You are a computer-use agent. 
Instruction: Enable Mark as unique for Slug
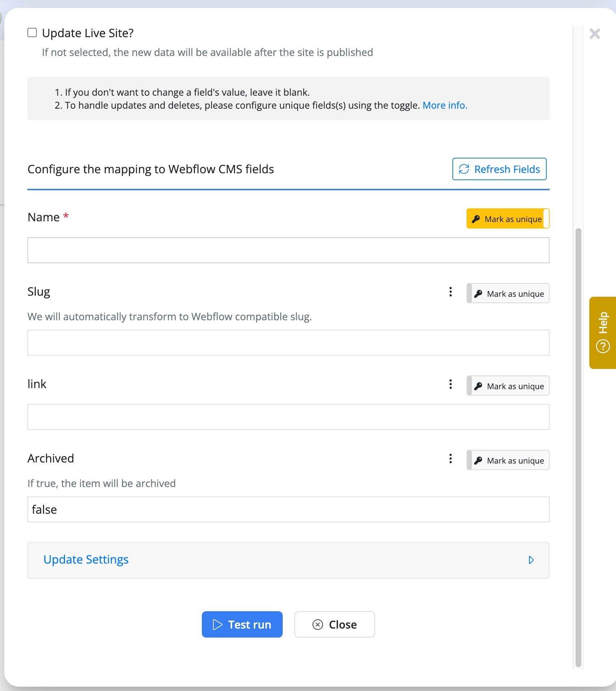pos(507,294)
